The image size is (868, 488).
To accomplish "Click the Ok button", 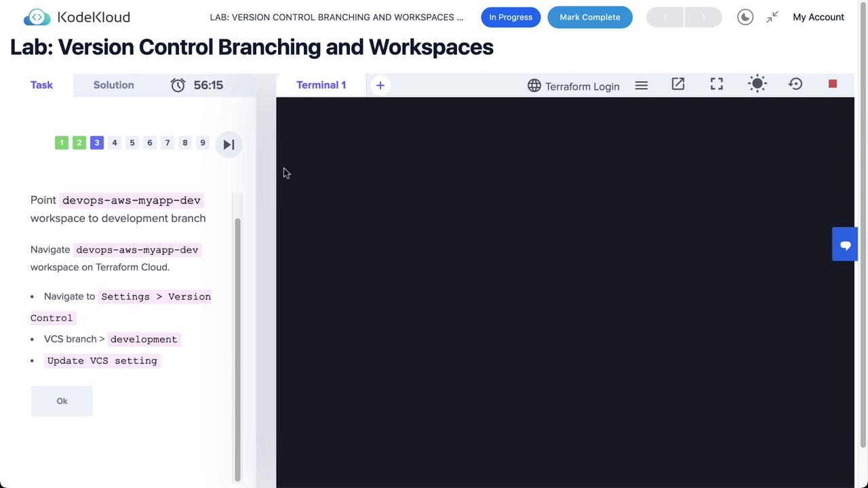I will point(62,401).
